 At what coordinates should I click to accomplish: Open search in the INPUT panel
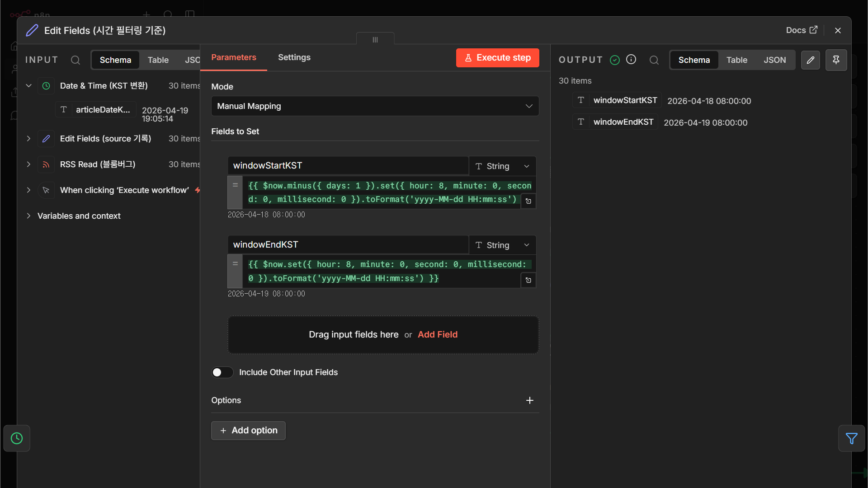[x=75, y=60]
